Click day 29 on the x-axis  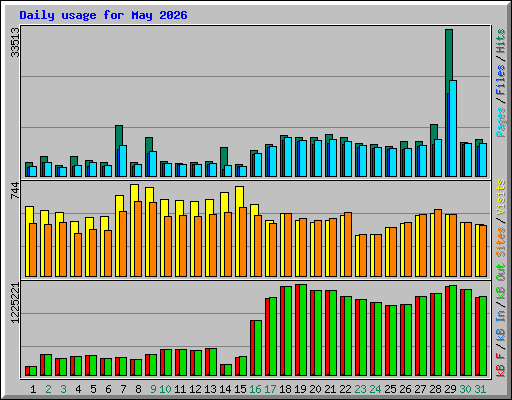point(450,389)
